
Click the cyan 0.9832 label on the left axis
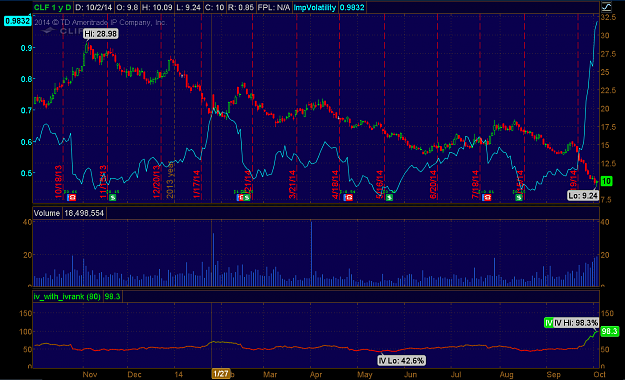coord(17,21)
